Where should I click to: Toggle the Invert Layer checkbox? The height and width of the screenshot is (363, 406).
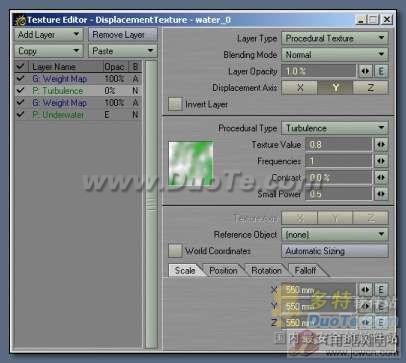pyautogui.click(x=175, y=104)
